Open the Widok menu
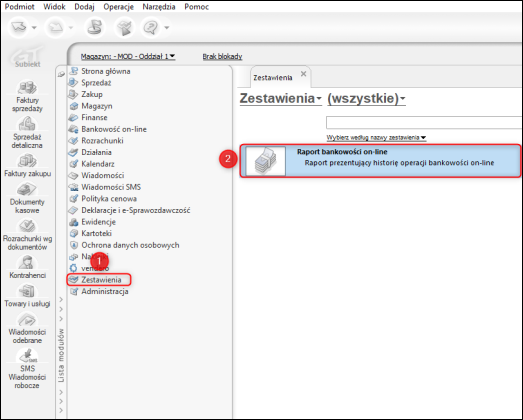 pos(54,7)
